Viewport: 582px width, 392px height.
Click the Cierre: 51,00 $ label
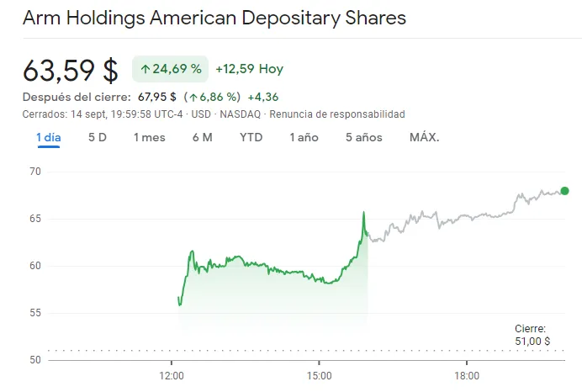532,335
